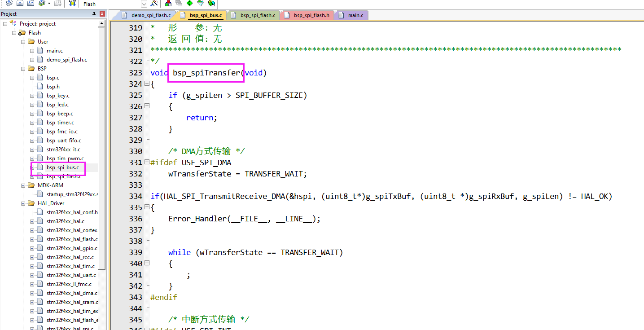Image resolution: width=644 pixels, height=330 pixels.
Task: Open Options for Target magic wand icon
Action: pyautogui.click(x=154, y=4)
